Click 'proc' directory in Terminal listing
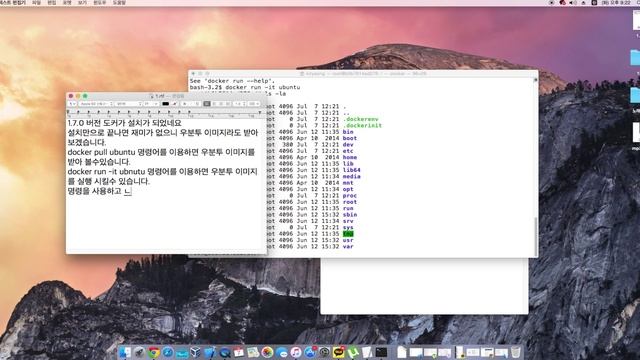Screen dimensions: 640x360 pos(349,196)
